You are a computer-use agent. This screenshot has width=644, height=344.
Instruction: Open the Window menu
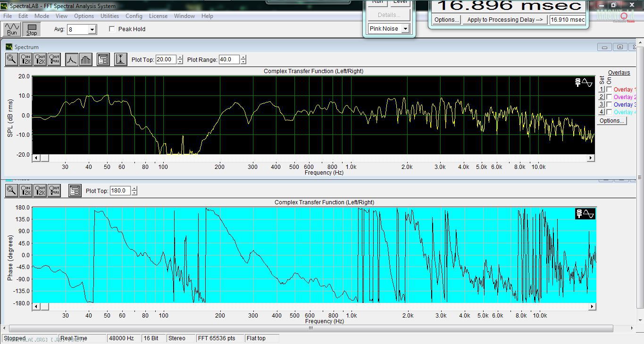[x=184, y=16]
